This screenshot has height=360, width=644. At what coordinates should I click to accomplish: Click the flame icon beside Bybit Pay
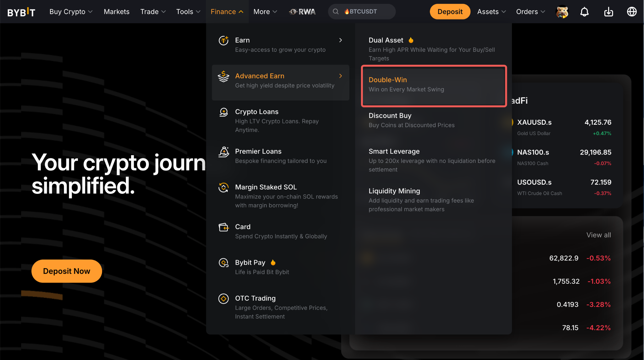(x=273, y=262)
